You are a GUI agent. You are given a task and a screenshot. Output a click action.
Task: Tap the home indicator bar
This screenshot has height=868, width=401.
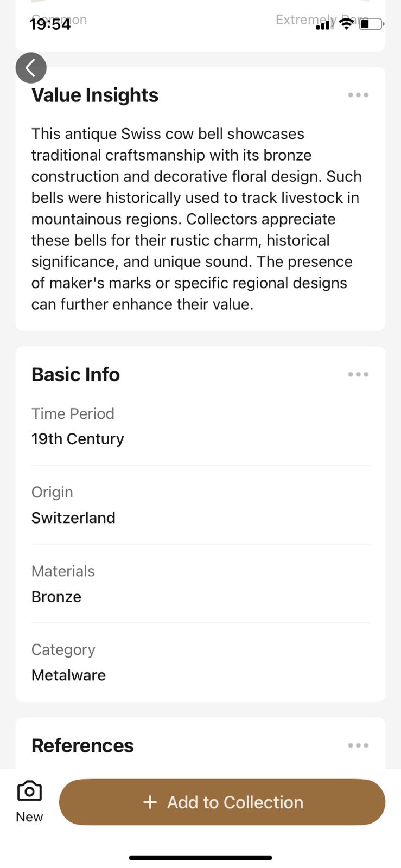click(x=200, y=858)
